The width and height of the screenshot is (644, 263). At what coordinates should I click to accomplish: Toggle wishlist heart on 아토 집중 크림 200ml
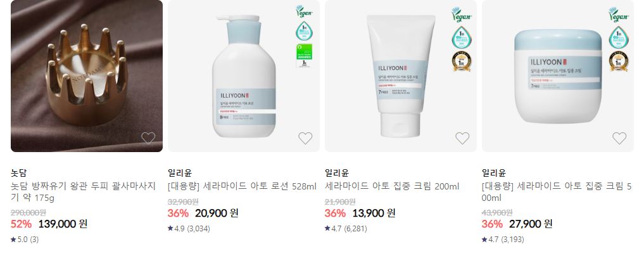pyautogui.click(x=462, y=138)
